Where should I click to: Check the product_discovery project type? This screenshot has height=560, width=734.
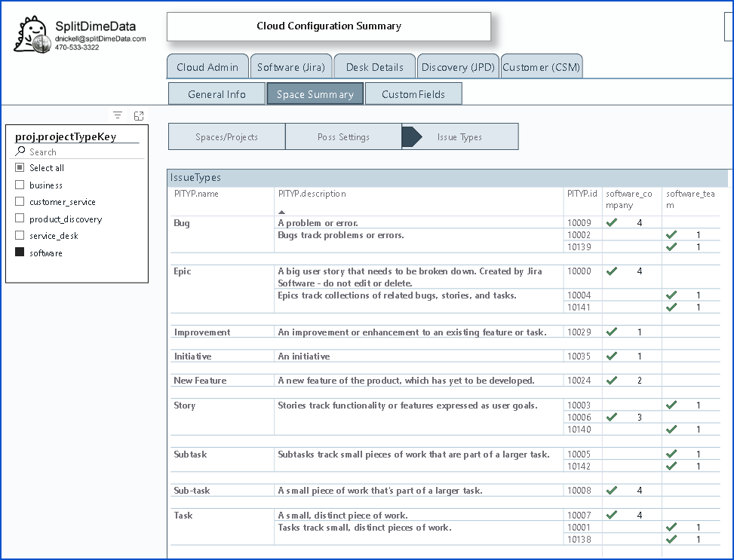coord(20,219)
